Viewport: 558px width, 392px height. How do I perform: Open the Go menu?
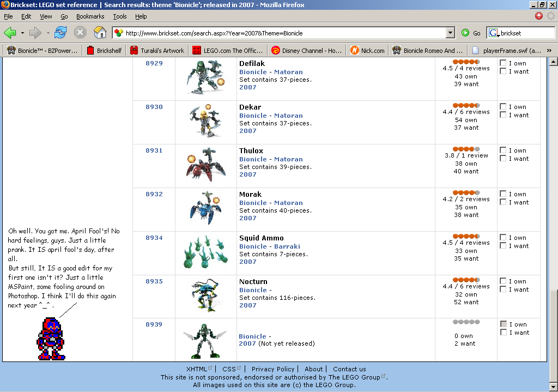(x=64, y=16)
